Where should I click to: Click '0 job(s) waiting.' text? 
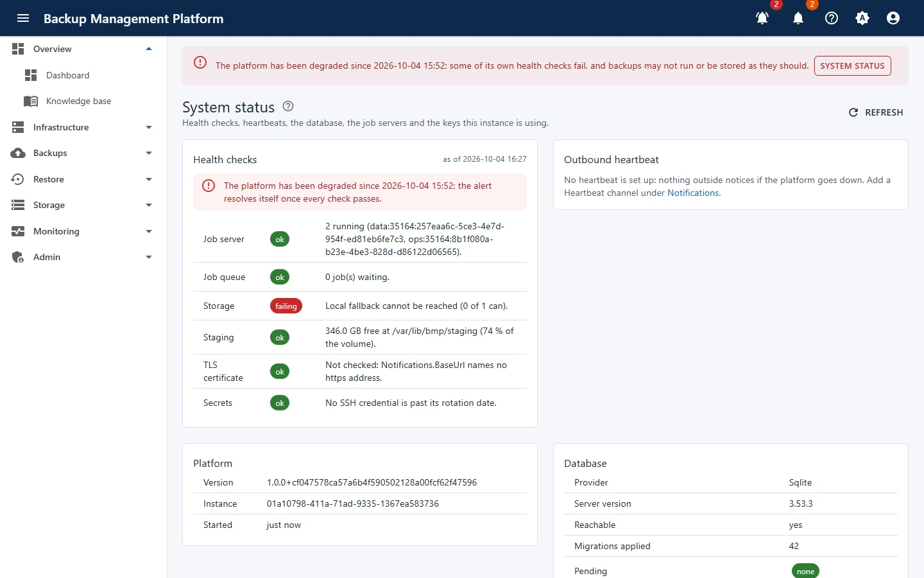(x=357, y=277)
